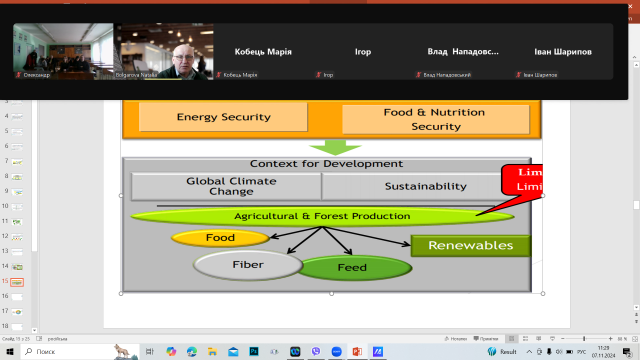Select the green Renewables box

tap(471, 246)
